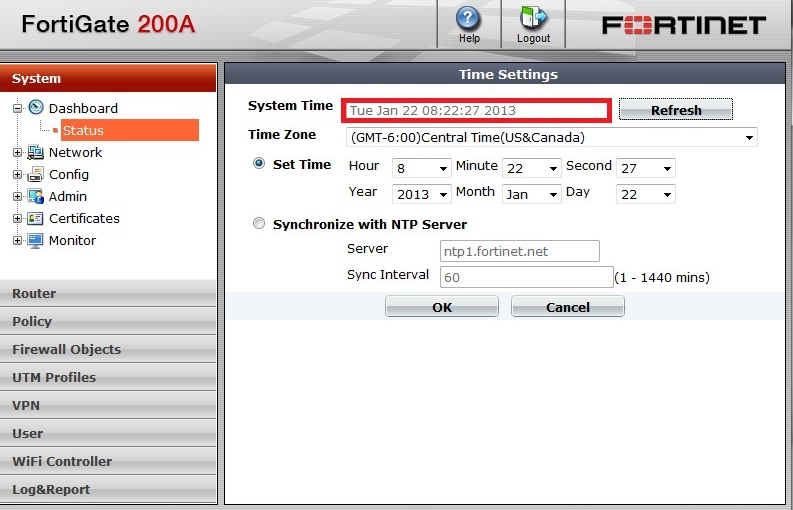Select the Certificates tree label

tap(84, 219)
